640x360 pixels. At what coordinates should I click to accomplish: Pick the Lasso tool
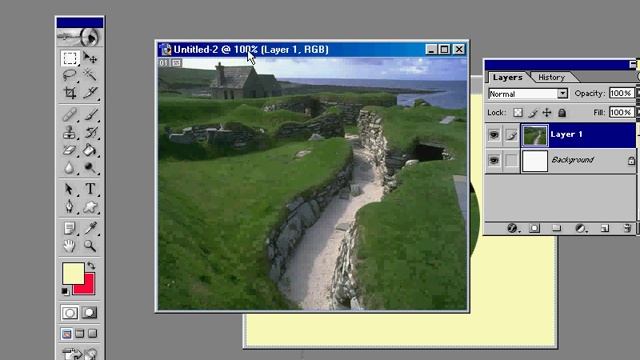pos(70,75)
